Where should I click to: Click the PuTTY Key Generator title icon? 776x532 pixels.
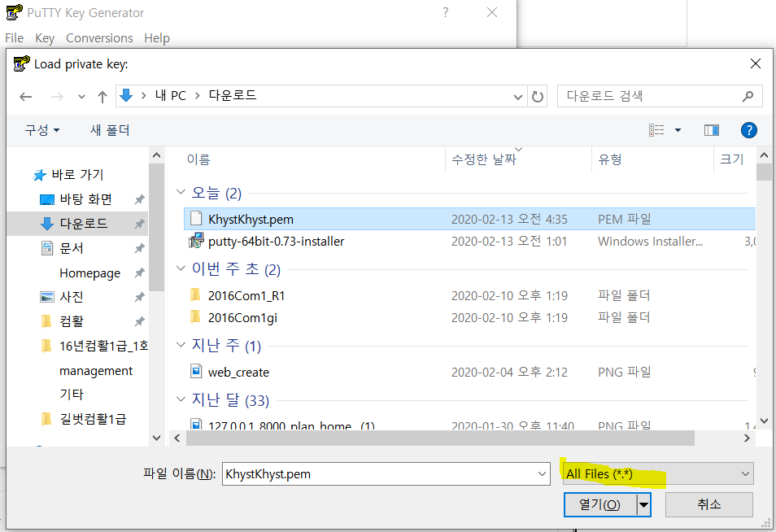[x=15, y=12]
